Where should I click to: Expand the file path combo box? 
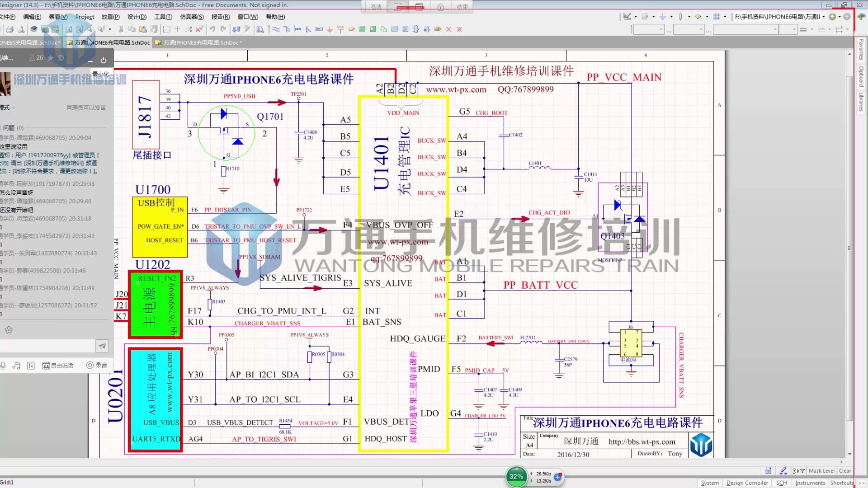pyautogui.click(x=823, y=17)
